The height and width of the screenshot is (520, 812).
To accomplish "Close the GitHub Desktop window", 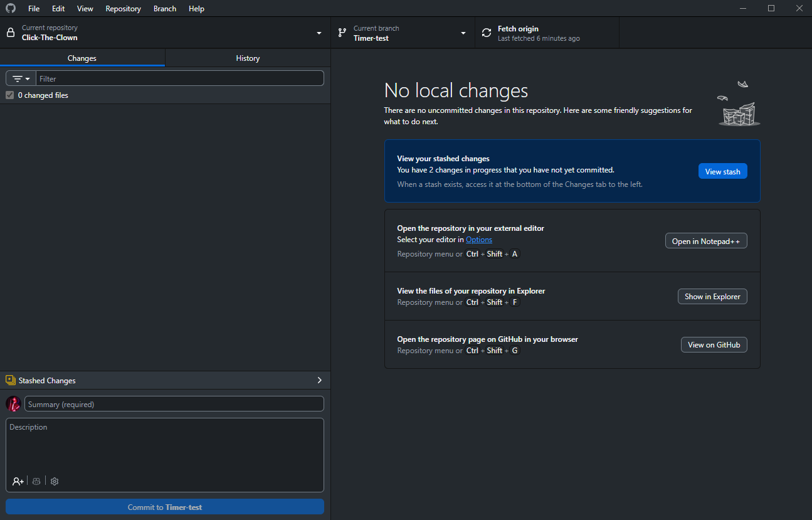I will click(799, 8).
